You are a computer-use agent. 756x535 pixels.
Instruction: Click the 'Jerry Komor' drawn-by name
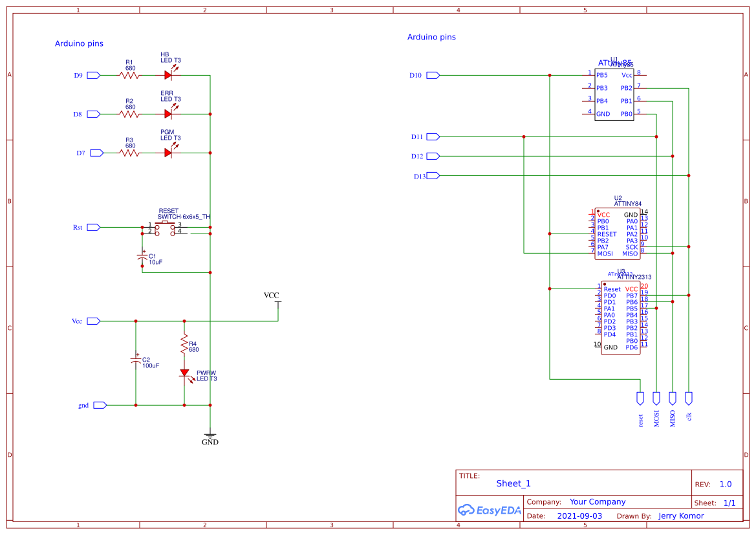tap(681, 516)
